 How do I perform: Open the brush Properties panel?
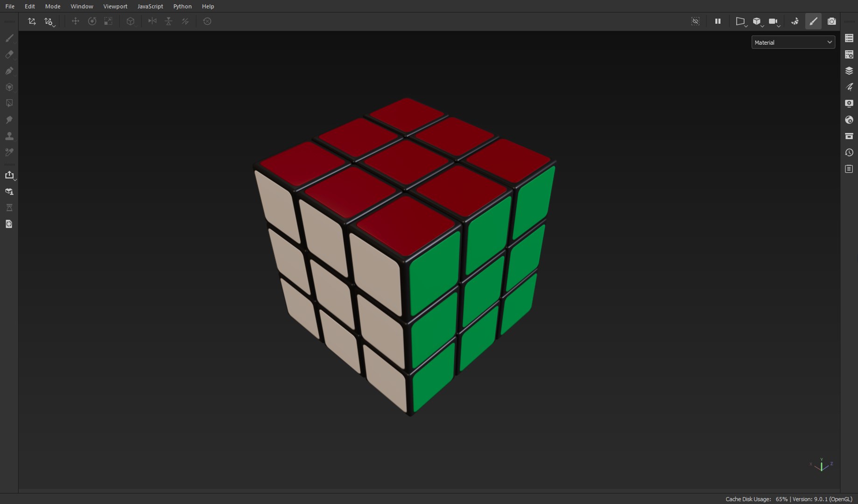tap(849, 87)
